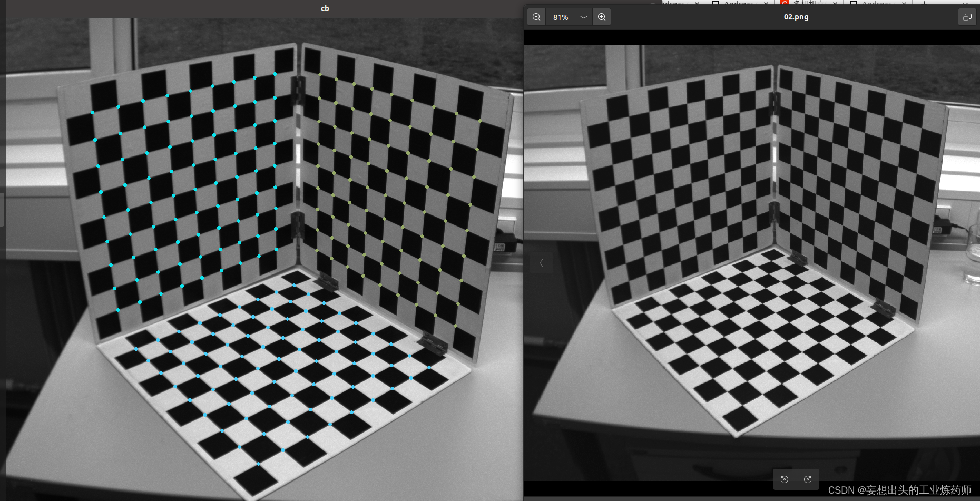This screenshot has height=501, width=980.
Task: Click the corner-marked checkerboard image in cb window
Action: pos(264,259)
